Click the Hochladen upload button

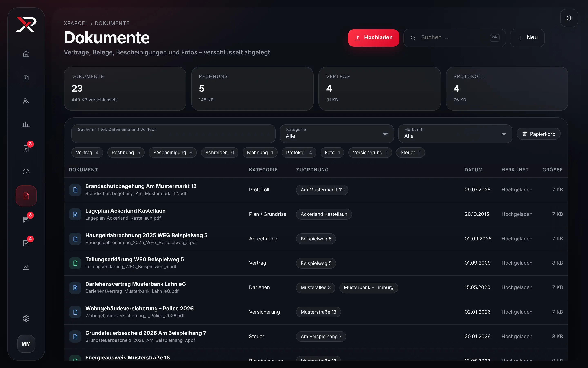coord(373,38)
